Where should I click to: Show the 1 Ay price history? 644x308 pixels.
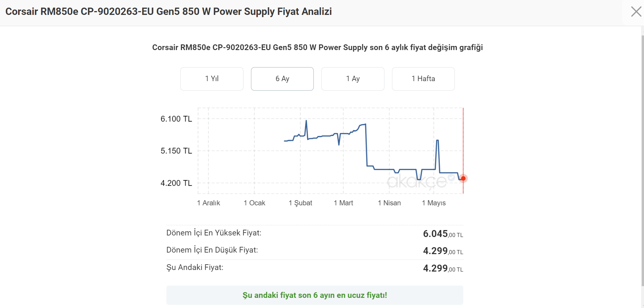point(353,79)
